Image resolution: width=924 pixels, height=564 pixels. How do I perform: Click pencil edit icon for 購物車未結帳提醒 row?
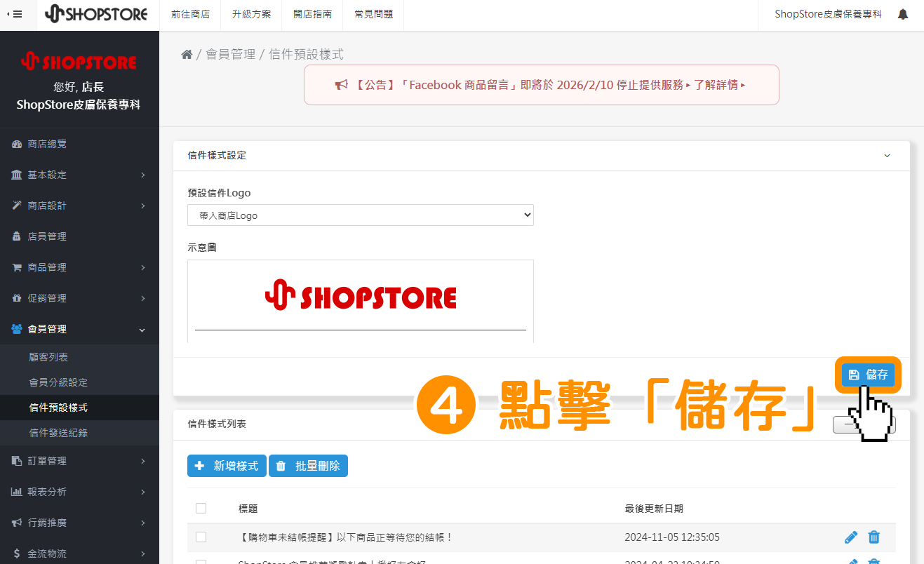pyautogui.click(x=851, y=537)
